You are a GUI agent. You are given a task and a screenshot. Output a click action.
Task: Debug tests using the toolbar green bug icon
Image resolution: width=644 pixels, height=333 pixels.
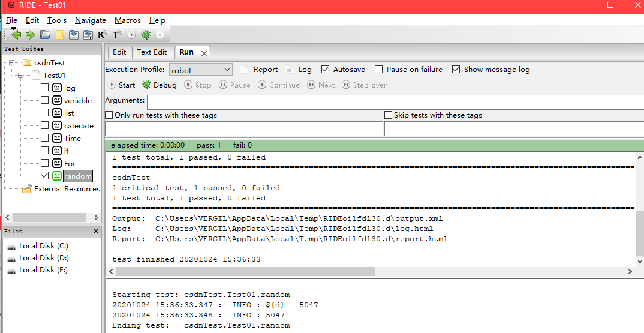tap(146, 35)
